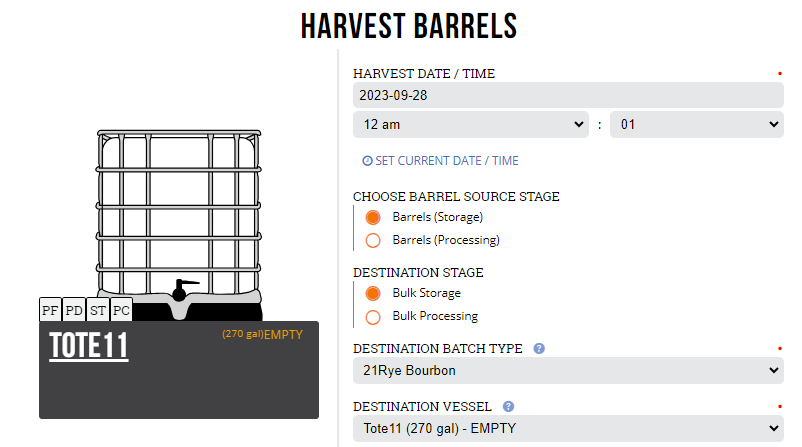
Task: Select Barrels (Processing) source stage
Action: [x=373, y=240]
